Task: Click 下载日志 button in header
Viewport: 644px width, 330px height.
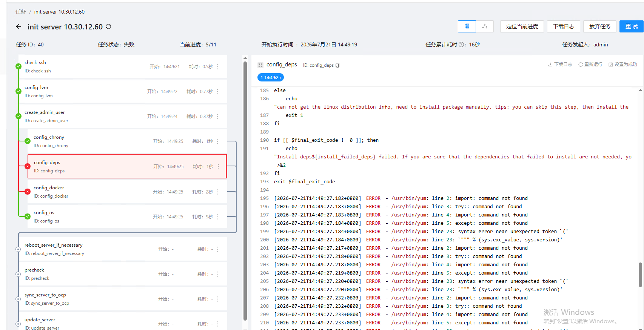Action: coord(564,26)
